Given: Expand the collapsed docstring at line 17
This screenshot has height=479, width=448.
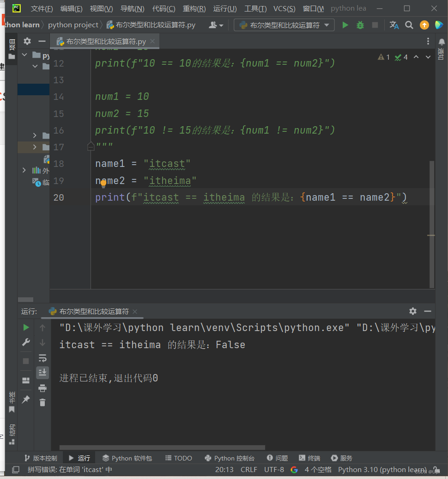Looking at the screenshot, I should (91, 146).
